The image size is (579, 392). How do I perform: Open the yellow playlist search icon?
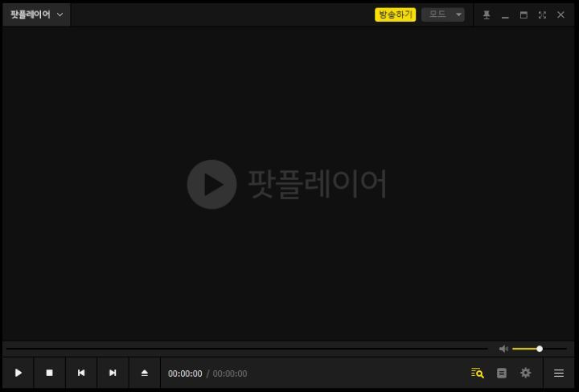[x=478, y=373]
